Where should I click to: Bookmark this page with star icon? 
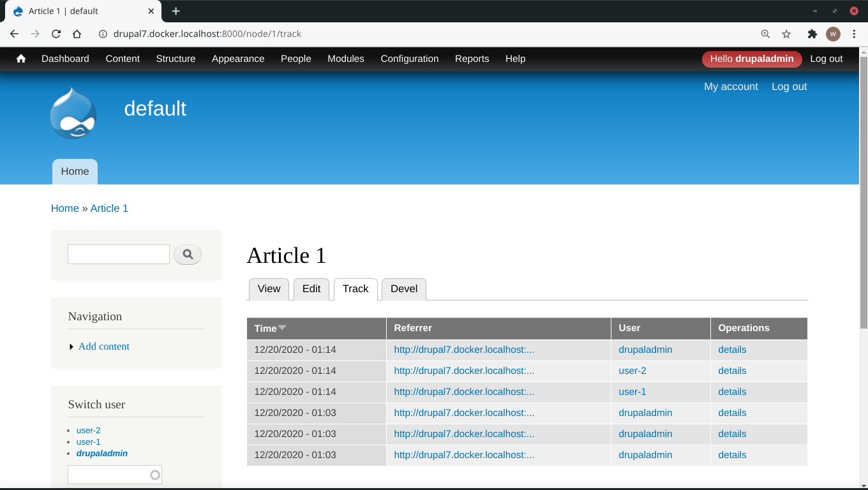click(x=786, y=34)
